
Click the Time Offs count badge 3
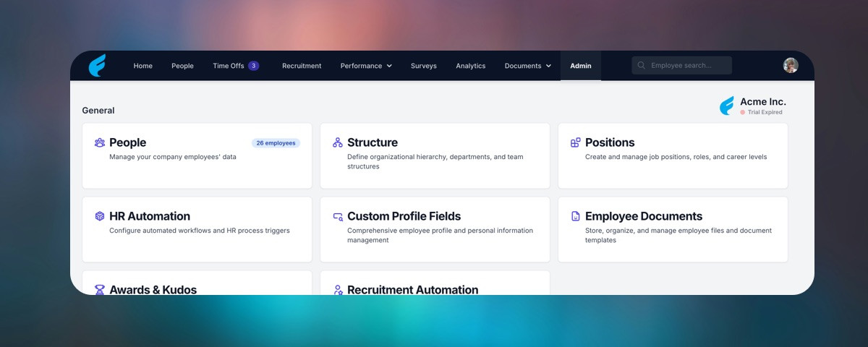pyautogui.click(x=253, y=66)
